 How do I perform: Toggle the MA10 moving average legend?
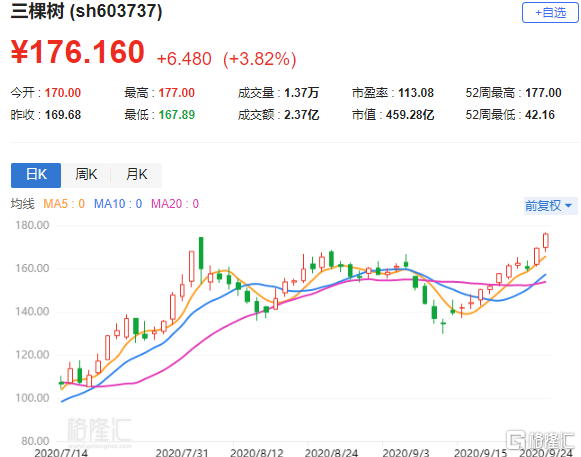[118, 203]
